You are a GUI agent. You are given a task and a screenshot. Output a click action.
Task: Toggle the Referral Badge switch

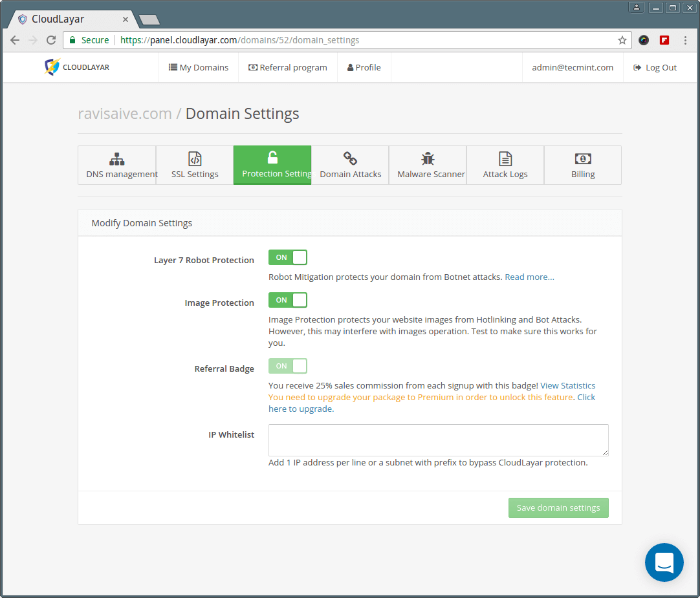(x=288, y=366)
